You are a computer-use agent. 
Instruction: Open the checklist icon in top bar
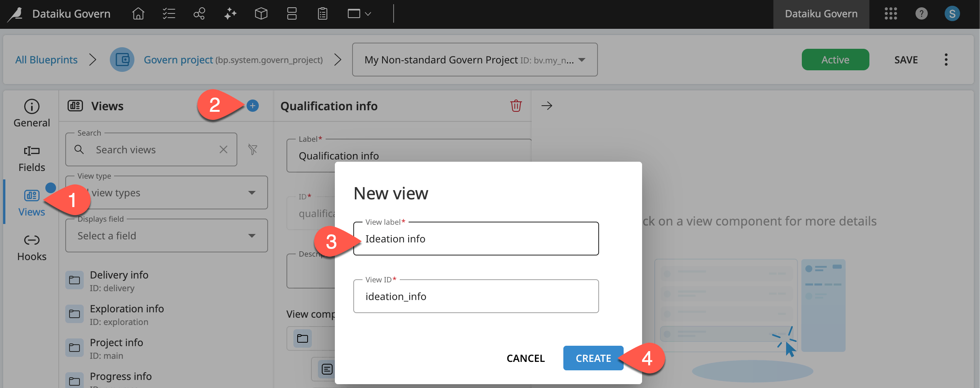click(x=169, y=14)
